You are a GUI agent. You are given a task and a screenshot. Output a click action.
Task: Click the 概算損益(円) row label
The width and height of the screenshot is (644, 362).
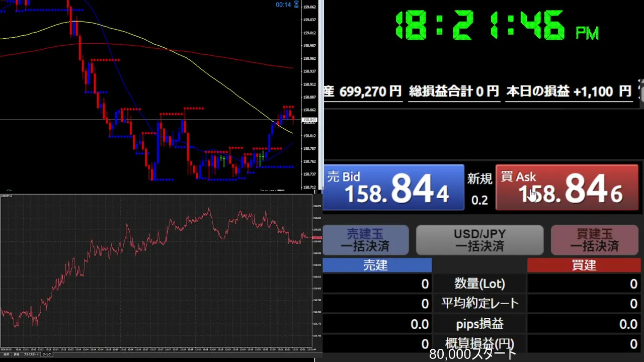tap(479, 344)
